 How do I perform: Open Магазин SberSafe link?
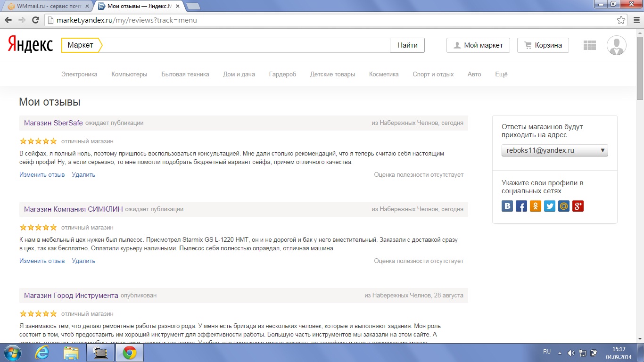coord(53,123)
